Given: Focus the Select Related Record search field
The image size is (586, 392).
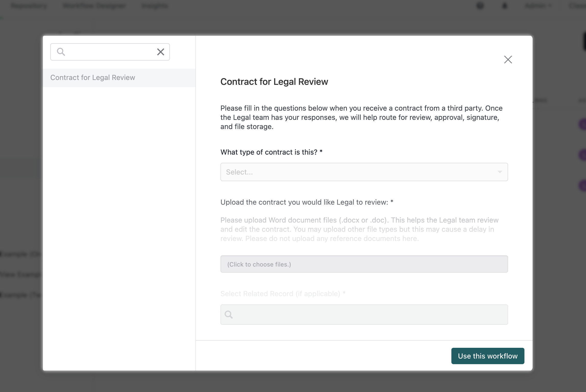Looking at the screenshot, I should 364,315.
